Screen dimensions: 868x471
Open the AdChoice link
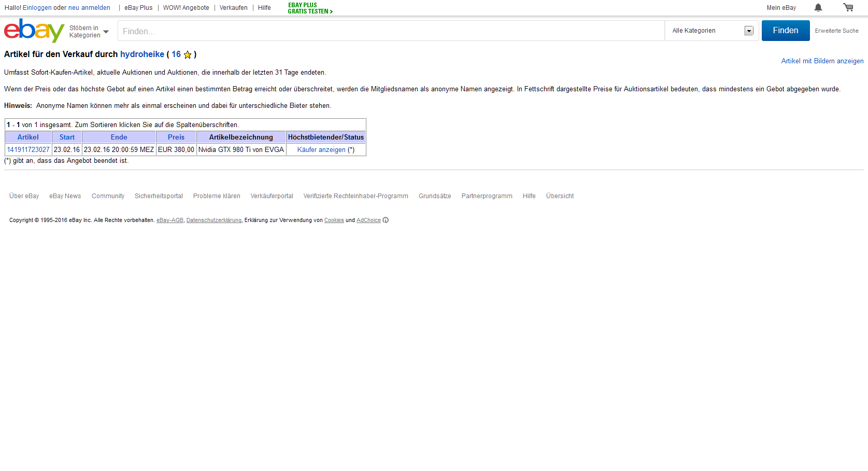[x=368, y=220]
